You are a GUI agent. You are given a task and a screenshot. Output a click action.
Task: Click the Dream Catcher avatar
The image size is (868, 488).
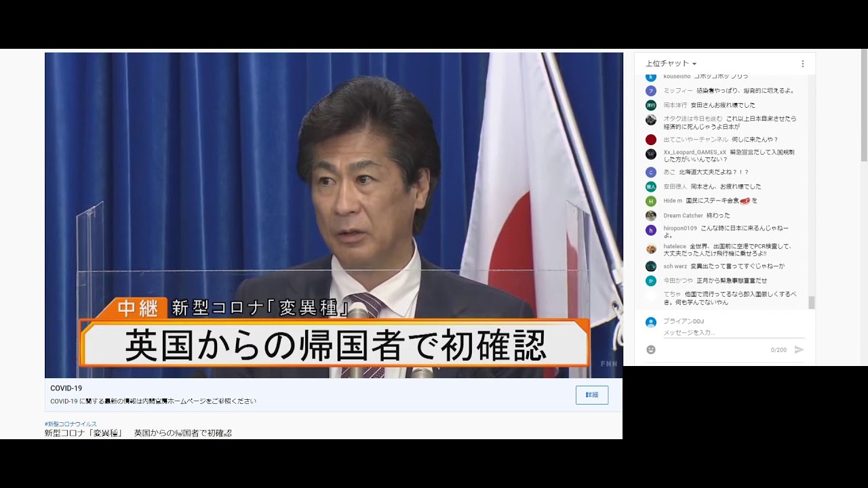650,216
